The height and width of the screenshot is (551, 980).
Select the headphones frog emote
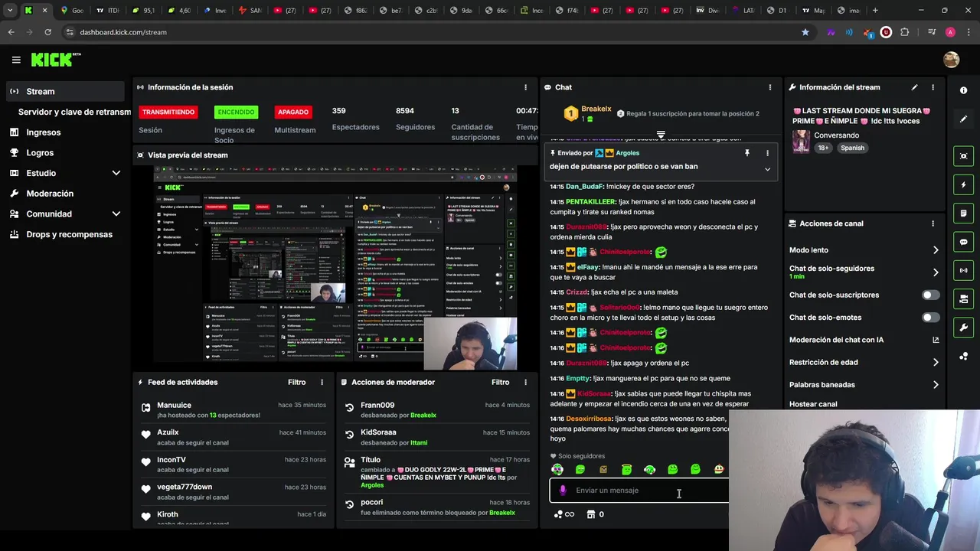[x=649, y=469]
